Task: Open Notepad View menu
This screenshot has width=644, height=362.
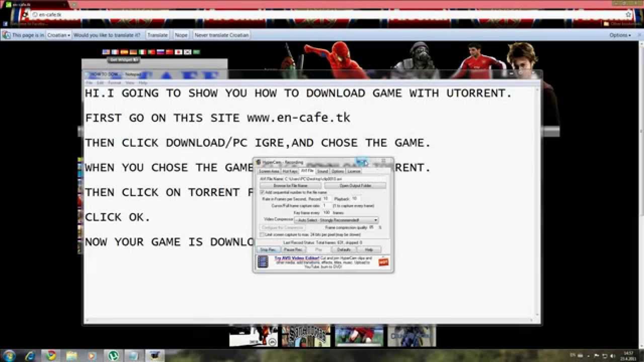Action: (x=130, y=82)
